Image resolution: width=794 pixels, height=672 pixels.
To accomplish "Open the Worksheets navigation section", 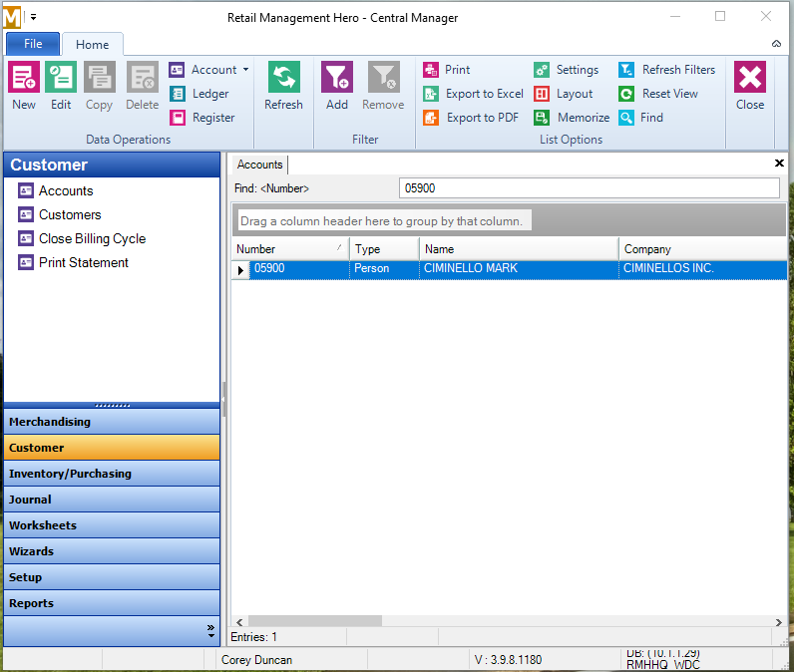I will [112, 525].
